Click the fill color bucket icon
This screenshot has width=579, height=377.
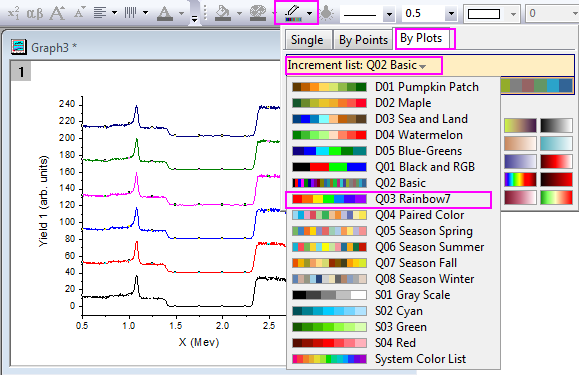223,13
